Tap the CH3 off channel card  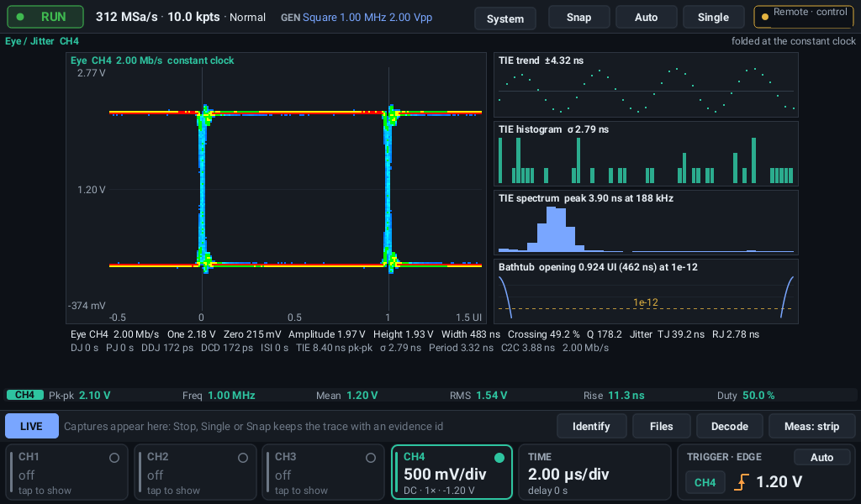click(x=324, y=472)
